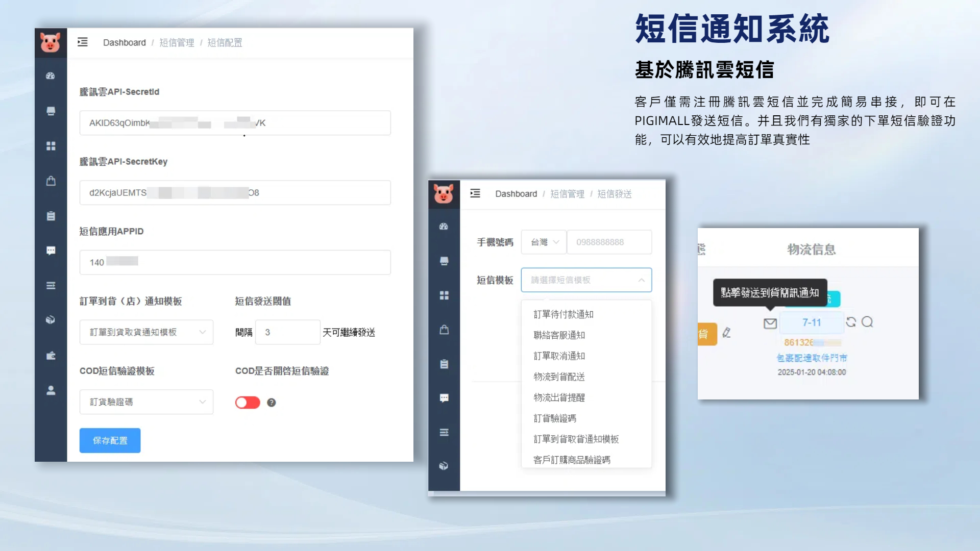Click the magnifier icon beside 7-11
The image size is (980, 551).
tap(867, 322)
